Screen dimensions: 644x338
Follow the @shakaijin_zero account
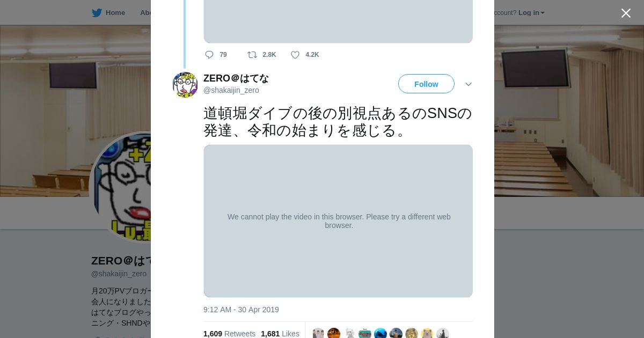coord(426,84)
